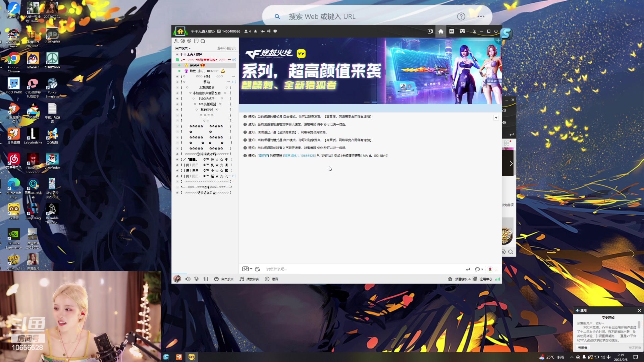This screenshot has height=362, width=644.
Task: Start 录音 recording
Action: pos(272,279)
